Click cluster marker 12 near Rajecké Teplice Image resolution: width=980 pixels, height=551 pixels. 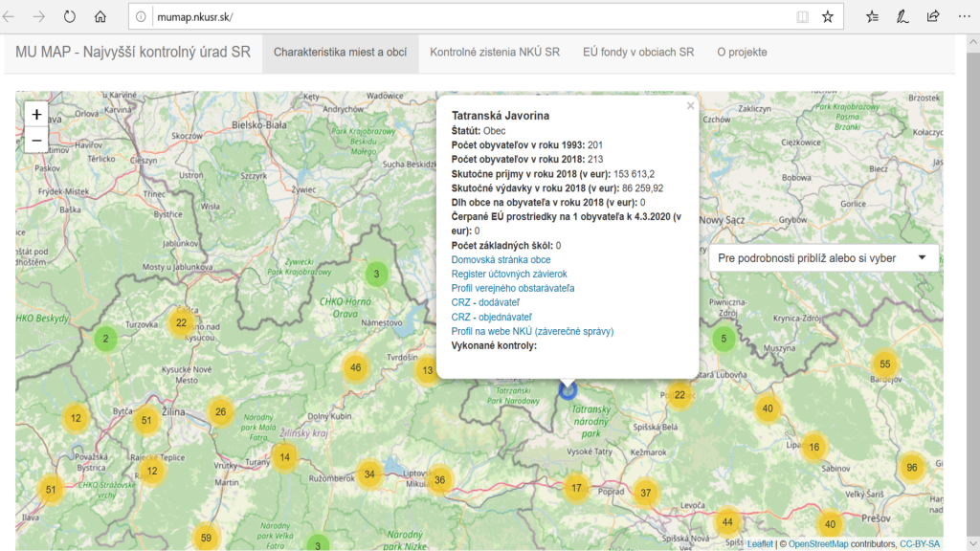152,471
